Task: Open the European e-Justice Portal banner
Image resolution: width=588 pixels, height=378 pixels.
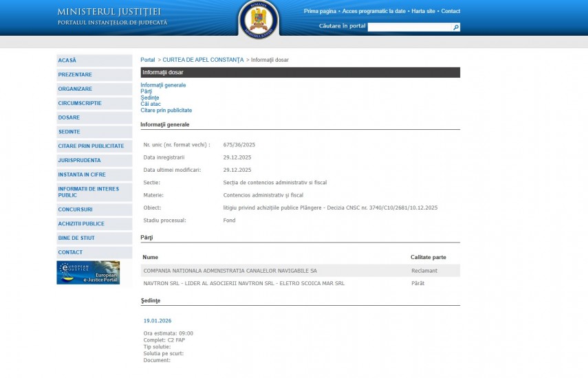Action: [88, 273]
